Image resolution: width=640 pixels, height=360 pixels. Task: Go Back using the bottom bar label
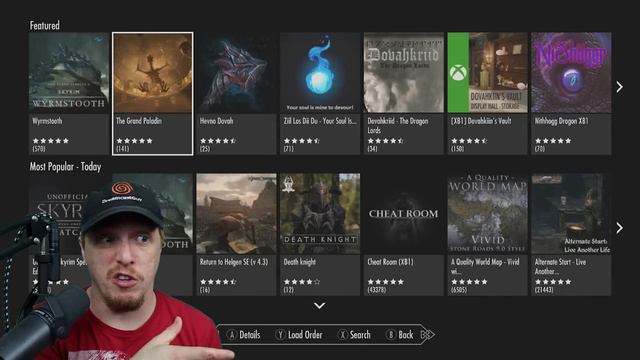click(x=406, y=335)
